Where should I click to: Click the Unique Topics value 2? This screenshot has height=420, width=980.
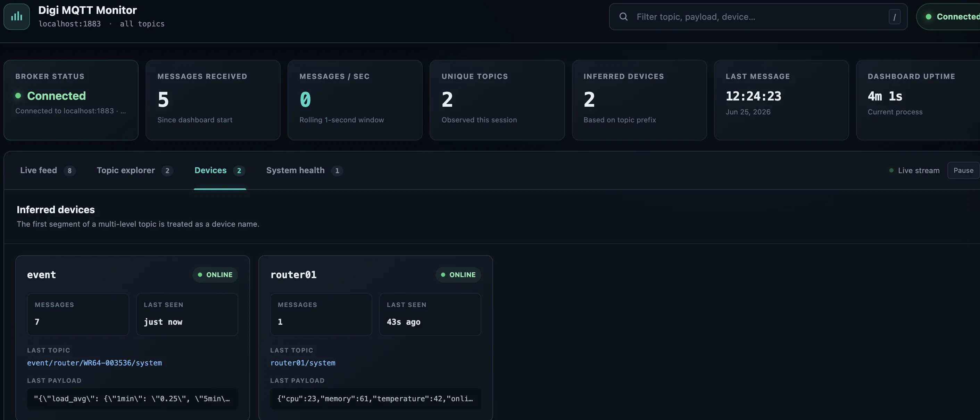(447, 99)
